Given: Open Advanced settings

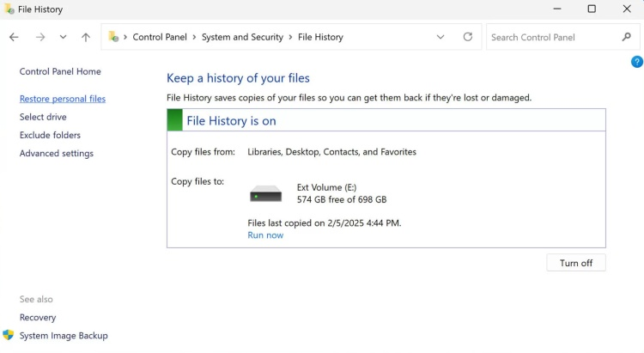Looking at the screenshot, I should coord(57,153).
